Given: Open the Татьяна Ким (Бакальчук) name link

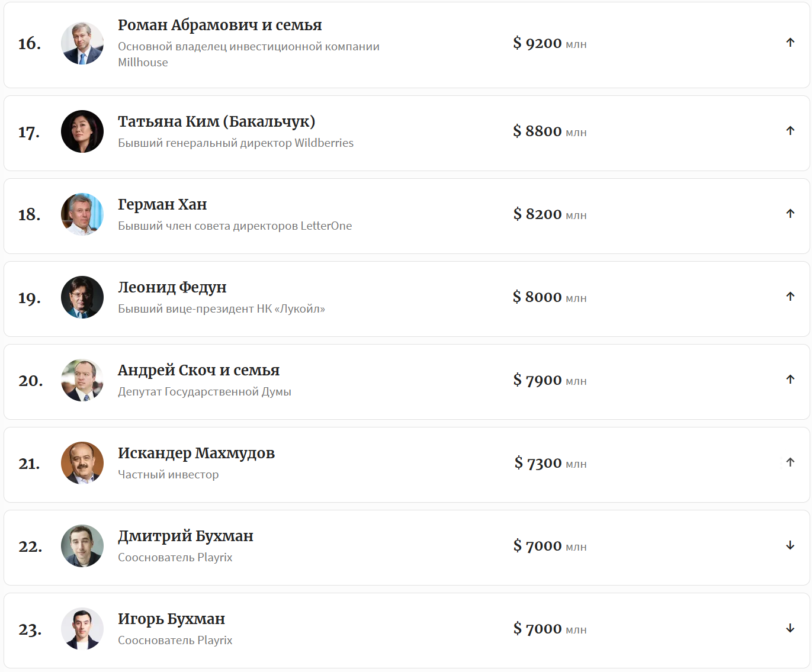Looking at the screenshot, I should click(216, 121).
